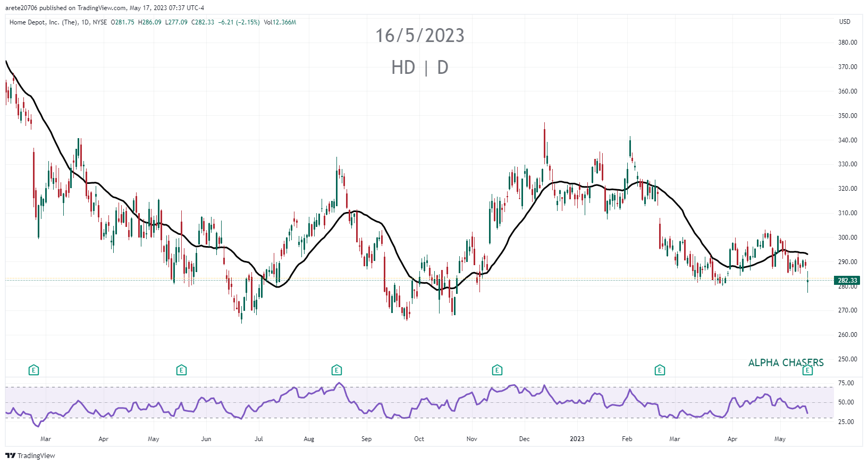Click the Jul label on time axis
The image size is (868, 465).
point(259,439)
